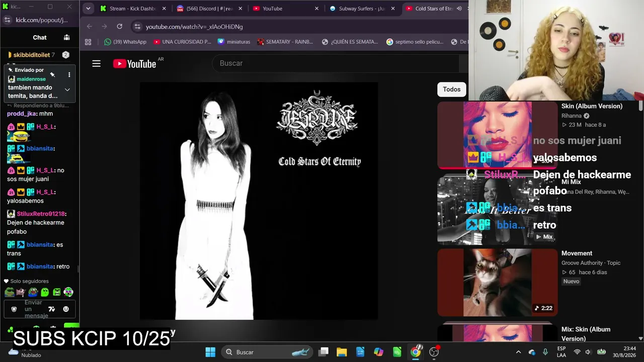644x362 pixels.
Task: Mute audio on Cold Stars tab
Action: click(x=459, y=9)
